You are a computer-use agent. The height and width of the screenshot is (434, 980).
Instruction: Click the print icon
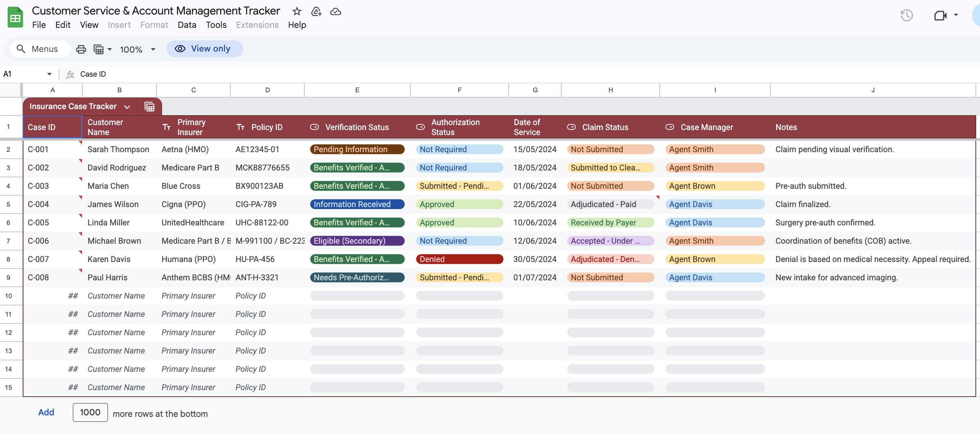tap(81, 49)
